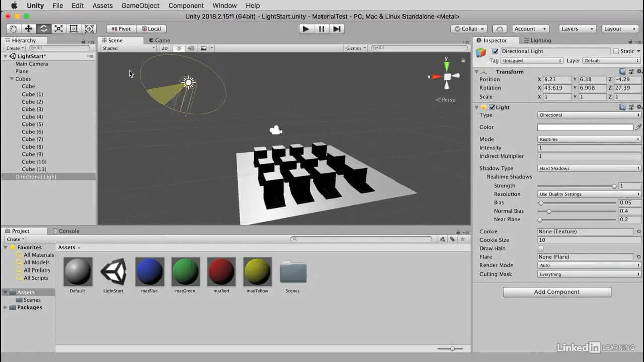
Task: Select the Scale tool
Action: click(59, 29)
